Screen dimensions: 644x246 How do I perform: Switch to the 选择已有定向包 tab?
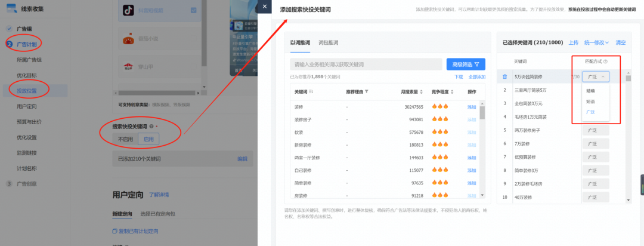(157, 214)
